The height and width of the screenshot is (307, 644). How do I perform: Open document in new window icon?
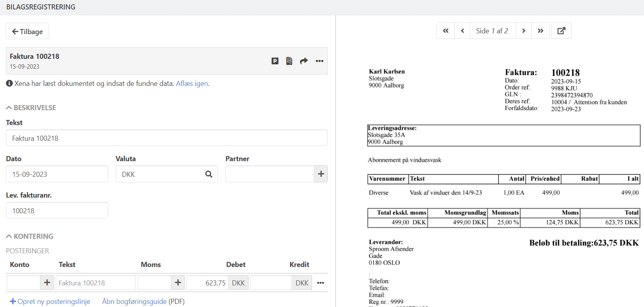click(561, 31)
